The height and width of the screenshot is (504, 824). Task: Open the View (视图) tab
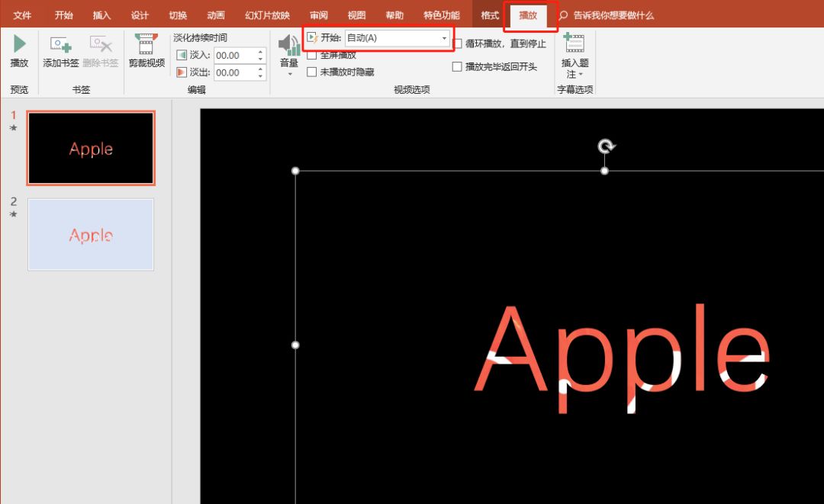pos(357,15)
